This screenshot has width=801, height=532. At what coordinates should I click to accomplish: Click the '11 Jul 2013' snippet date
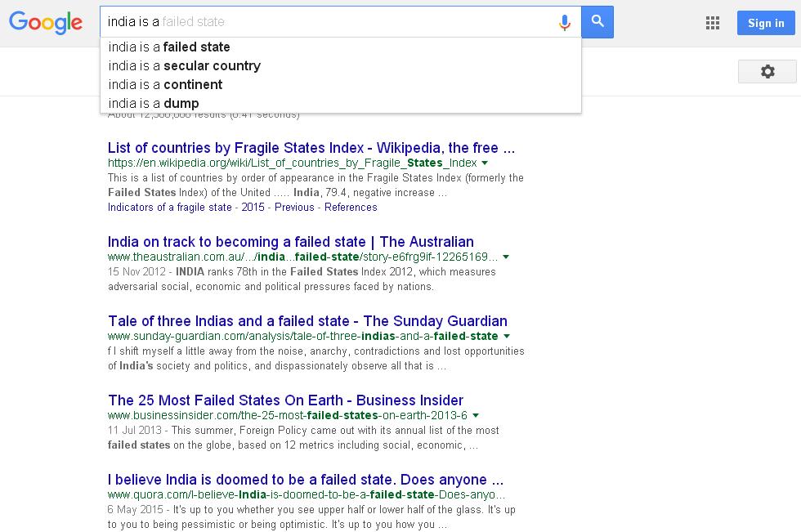tap(134, 431)
